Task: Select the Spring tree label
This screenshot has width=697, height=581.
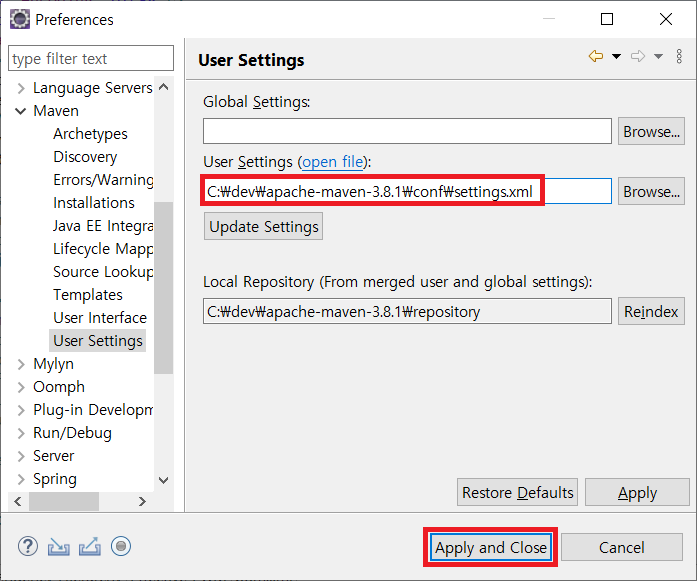Action: click(55, 479)
